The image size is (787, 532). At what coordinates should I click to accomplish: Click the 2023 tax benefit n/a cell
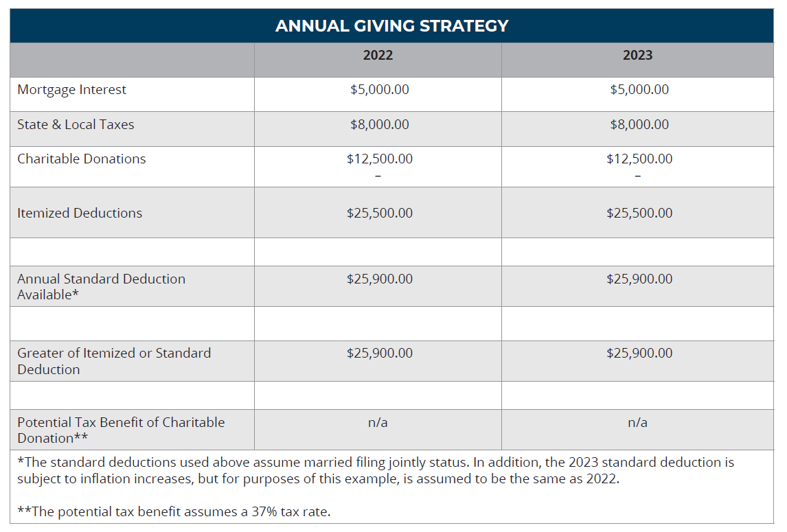point(637,423)
